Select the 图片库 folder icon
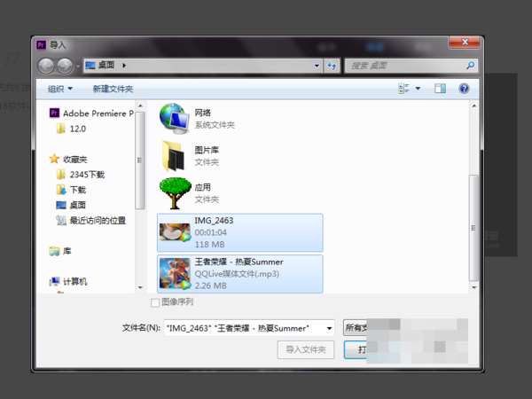 [x=174, y=156]
